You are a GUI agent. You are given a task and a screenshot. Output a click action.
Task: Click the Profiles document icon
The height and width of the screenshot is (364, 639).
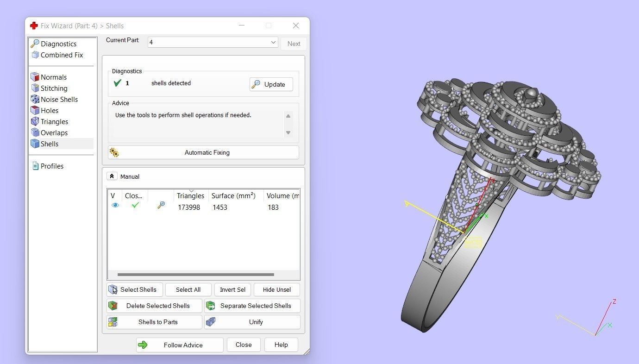point(35,166)
